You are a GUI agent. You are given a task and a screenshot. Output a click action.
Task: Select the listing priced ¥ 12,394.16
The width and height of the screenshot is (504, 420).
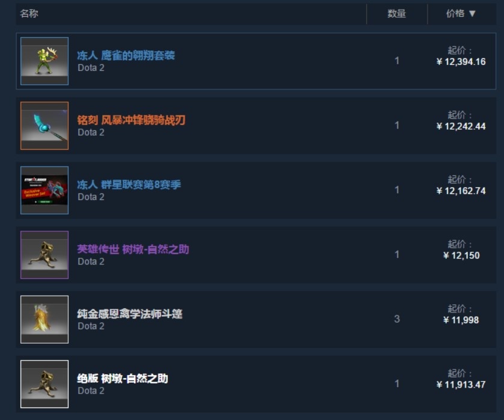point(256,61)
